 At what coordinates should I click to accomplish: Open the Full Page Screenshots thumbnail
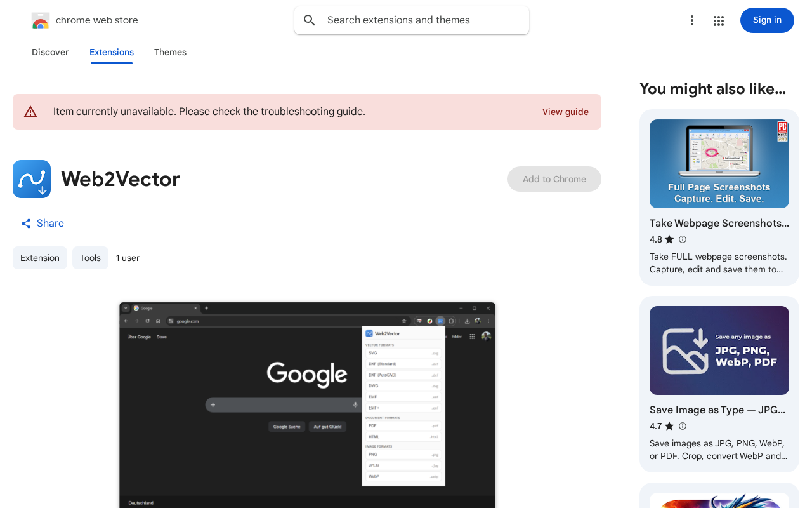tap(719, 164)
